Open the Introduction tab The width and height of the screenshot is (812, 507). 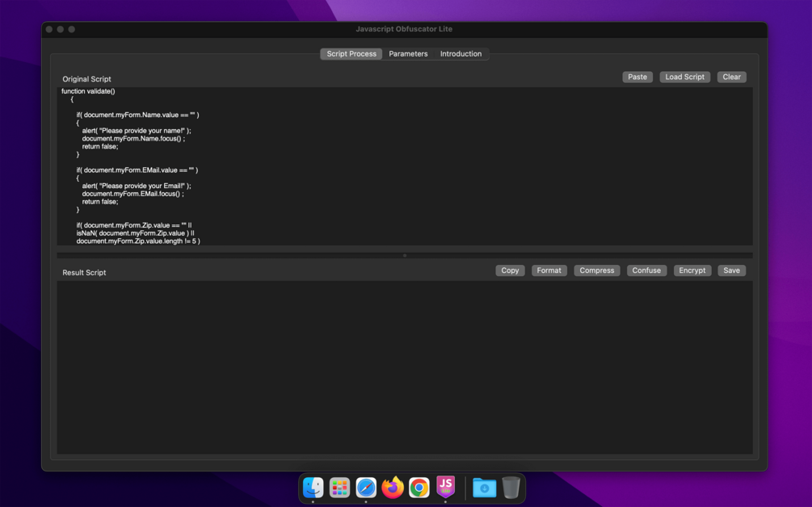point(461,54)
